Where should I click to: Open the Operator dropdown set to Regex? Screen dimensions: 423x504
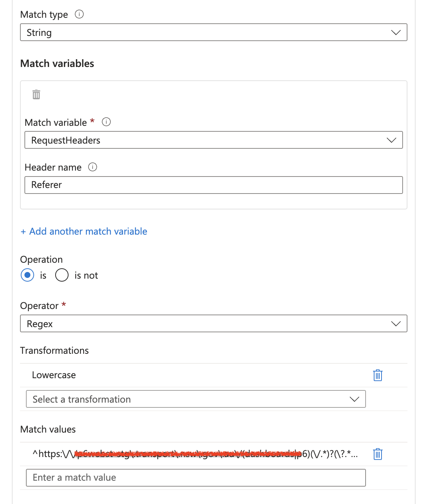(x=213, y=324)
